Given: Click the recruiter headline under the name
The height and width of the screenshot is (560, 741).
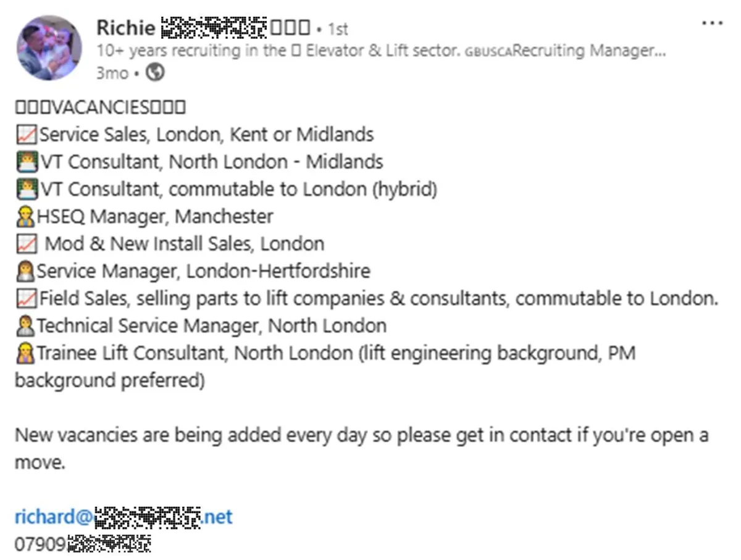Looking at the screenshot, I should [381, 51].
